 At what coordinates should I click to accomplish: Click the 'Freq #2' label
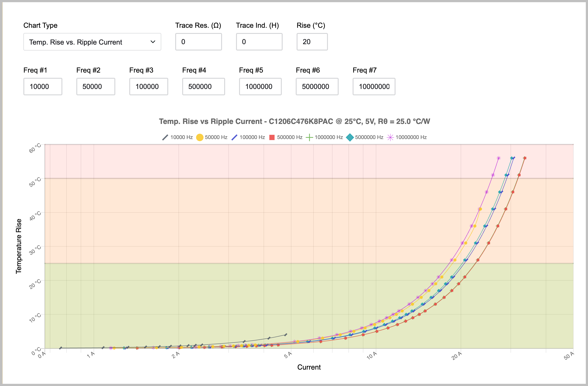(88, 70)
